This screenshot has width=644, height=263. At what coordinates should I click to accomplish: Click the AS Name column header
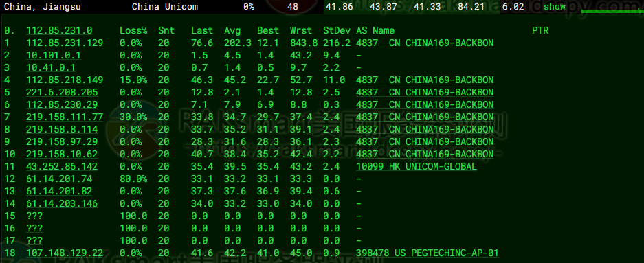coord(375,30)
